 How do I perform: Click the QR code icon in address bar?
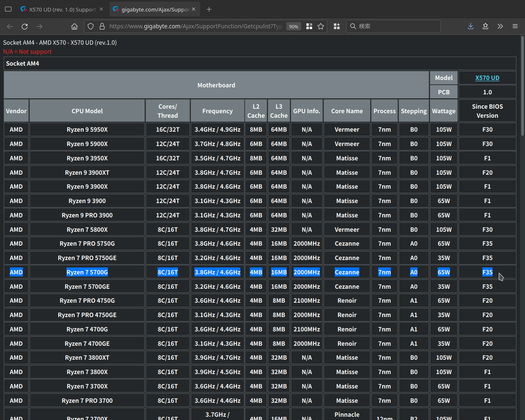pos(309,26)
